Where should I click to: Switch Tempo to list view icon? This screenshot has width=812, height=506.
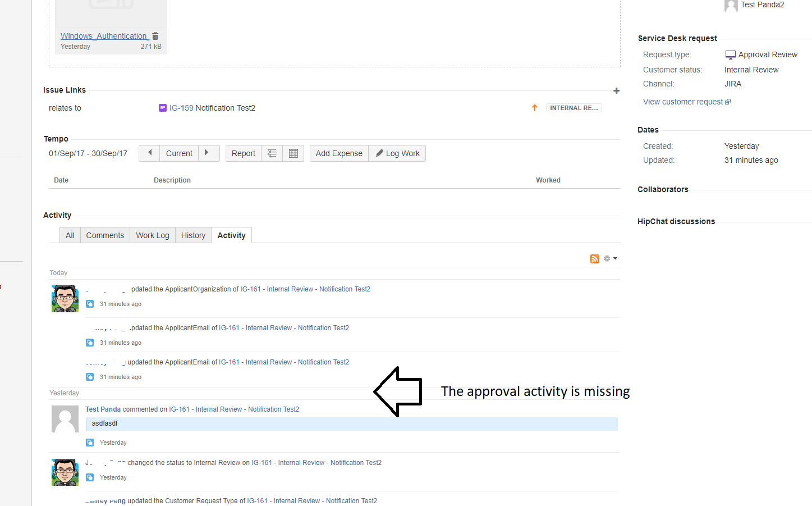pyautogui.click(x=272, y=153)
